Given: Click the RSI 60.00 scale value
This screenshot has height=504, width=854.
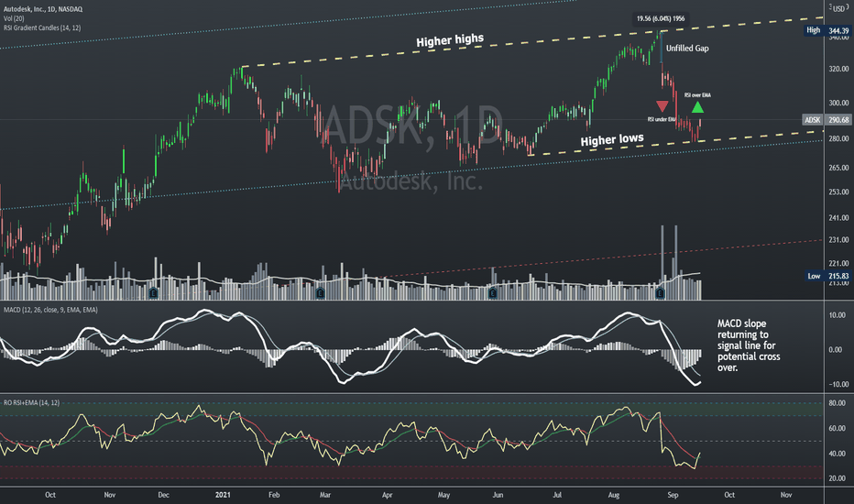Looking at the screenshot, I should (x=838, y=429).
